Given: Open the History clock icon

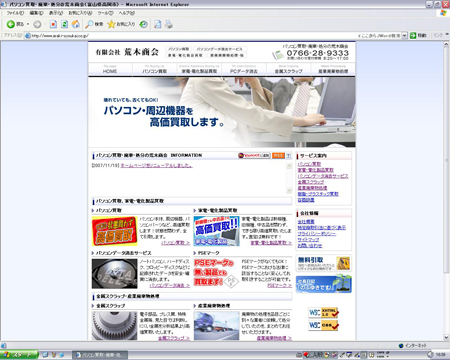Looking at the screenshot, I should [x=144, y=24].
